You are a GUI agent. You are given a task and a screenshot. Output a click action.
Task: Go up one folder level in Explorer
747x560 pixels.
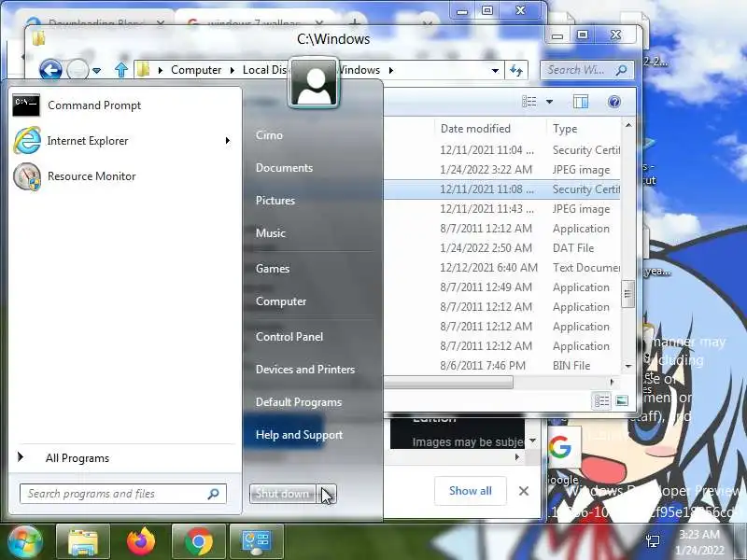(x=121, y=70)
